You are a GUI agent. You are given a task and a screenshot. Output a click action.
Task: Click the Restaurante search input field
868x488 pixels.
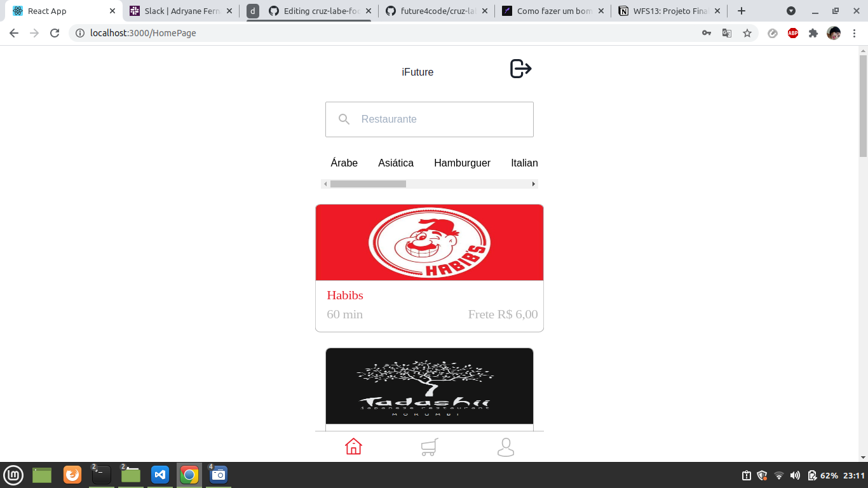[x=438, y=119]
